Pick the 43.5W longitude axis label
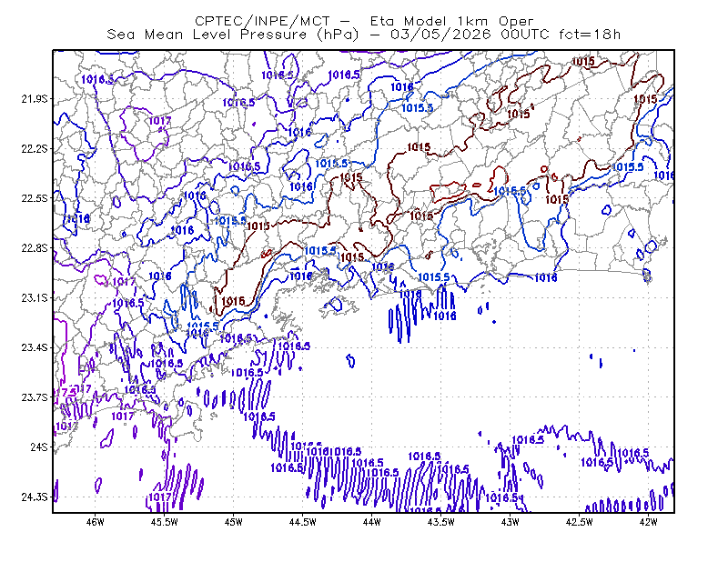 pos(441,522)
